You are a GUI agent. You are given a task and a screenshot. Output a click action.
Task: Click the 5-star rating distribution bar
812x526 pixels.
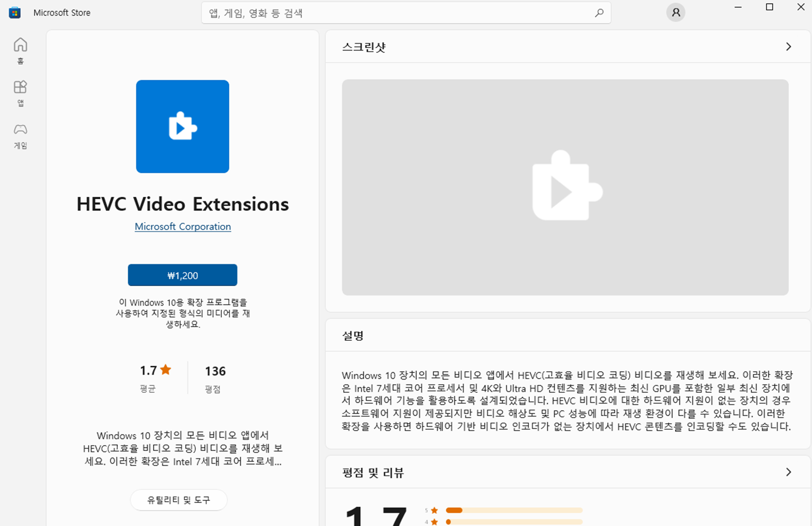pos(514,510)
